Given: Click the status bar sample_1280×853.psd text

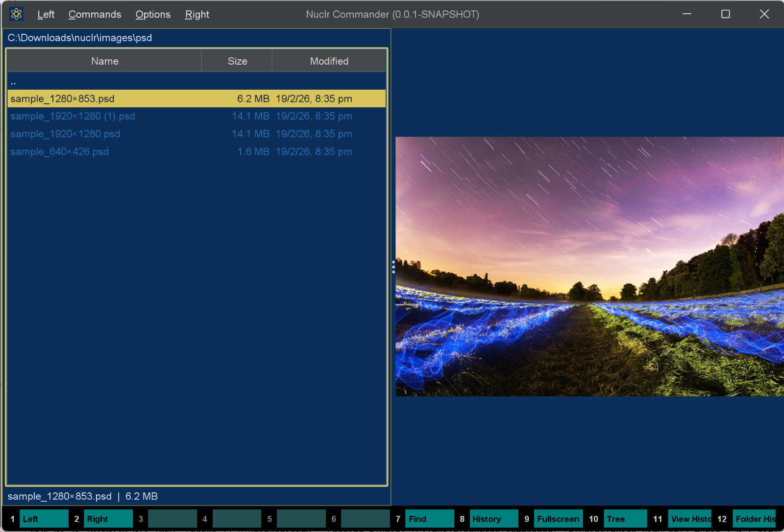Looking at the screenshot, I should coord(59,496).
